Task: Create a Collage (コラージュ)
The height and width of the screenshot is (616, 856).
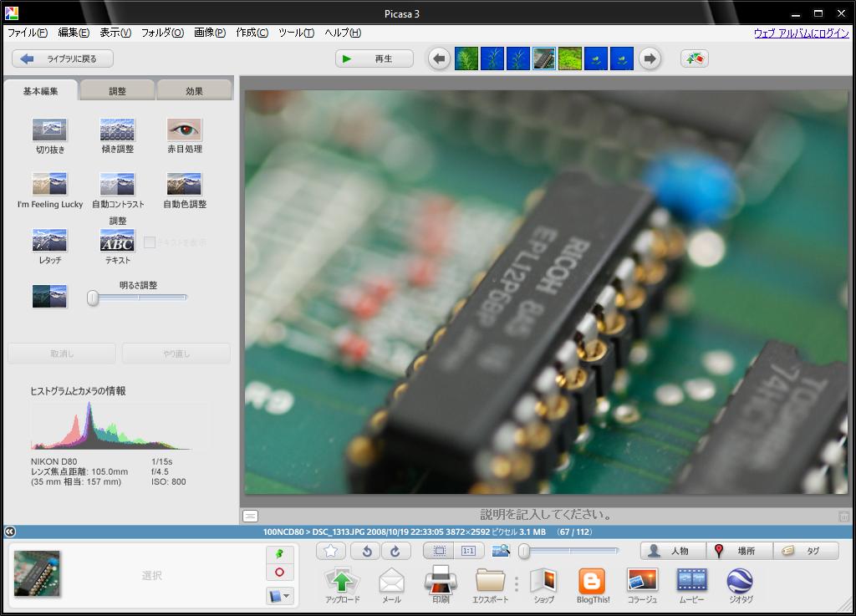Action: (642, 580)
